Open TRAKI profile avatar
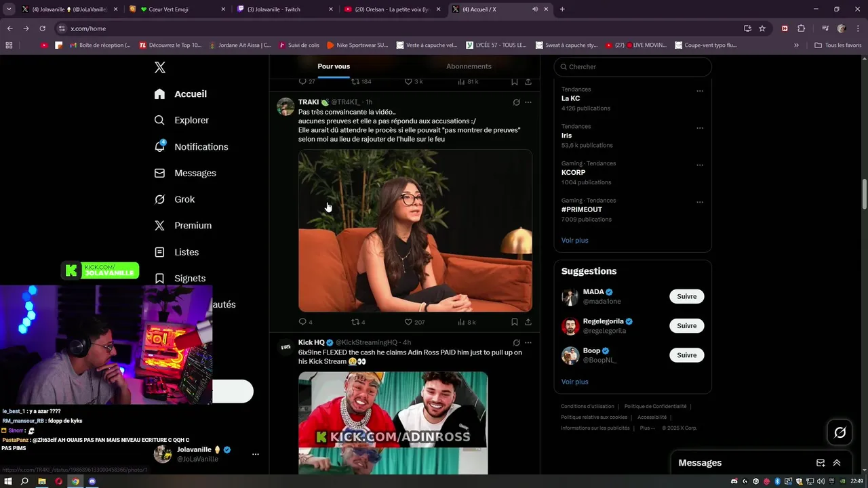The width and height of the screenshot is (868, 488). 285,107
